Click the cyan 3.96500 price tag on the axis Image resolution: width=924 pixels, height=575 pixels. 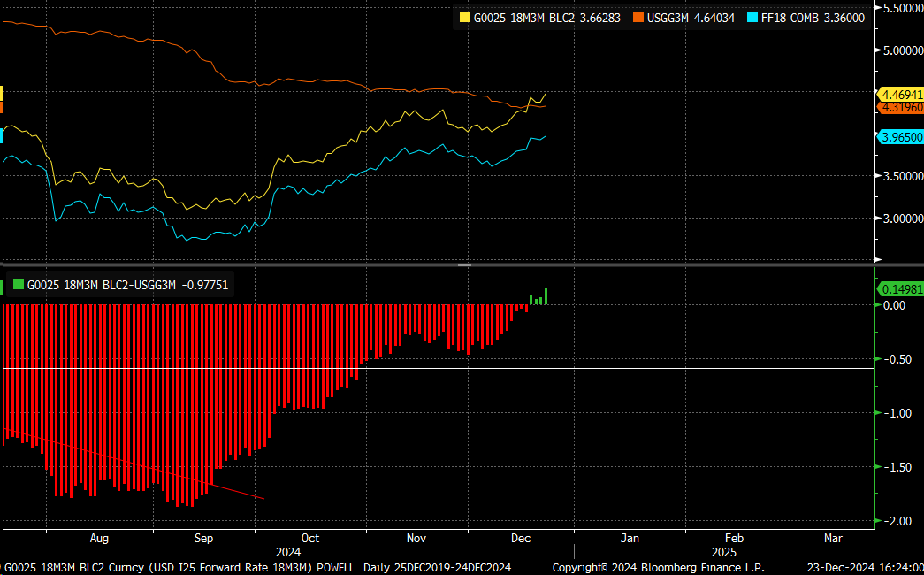900,137
